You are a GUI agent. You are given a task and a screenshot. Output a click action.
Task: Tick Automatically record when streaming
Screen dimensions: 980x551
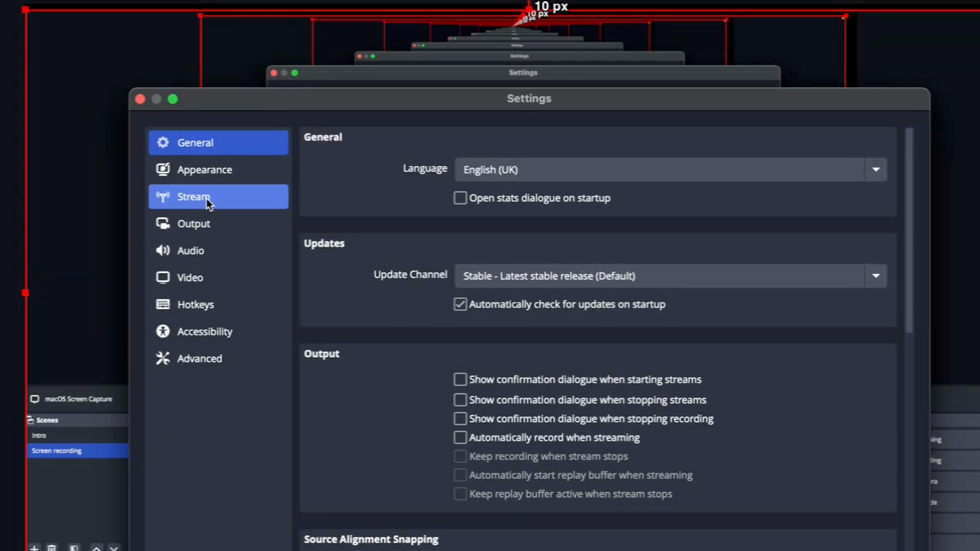pos(460,437)
